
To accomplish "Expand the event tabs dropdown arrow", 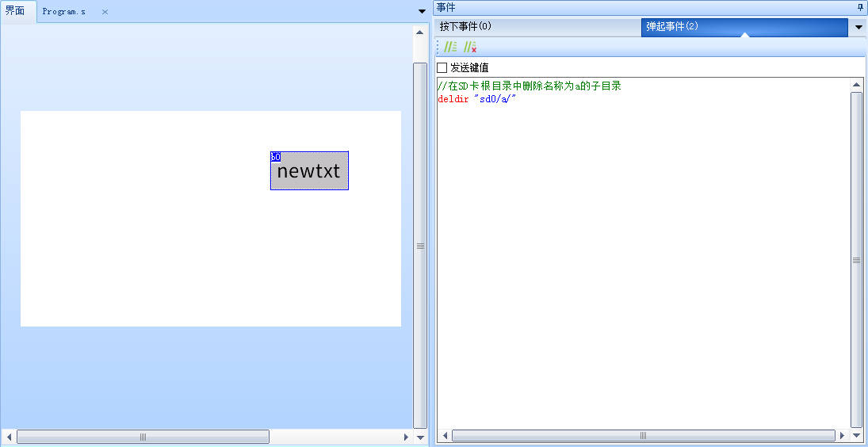I will pos(858,28).
